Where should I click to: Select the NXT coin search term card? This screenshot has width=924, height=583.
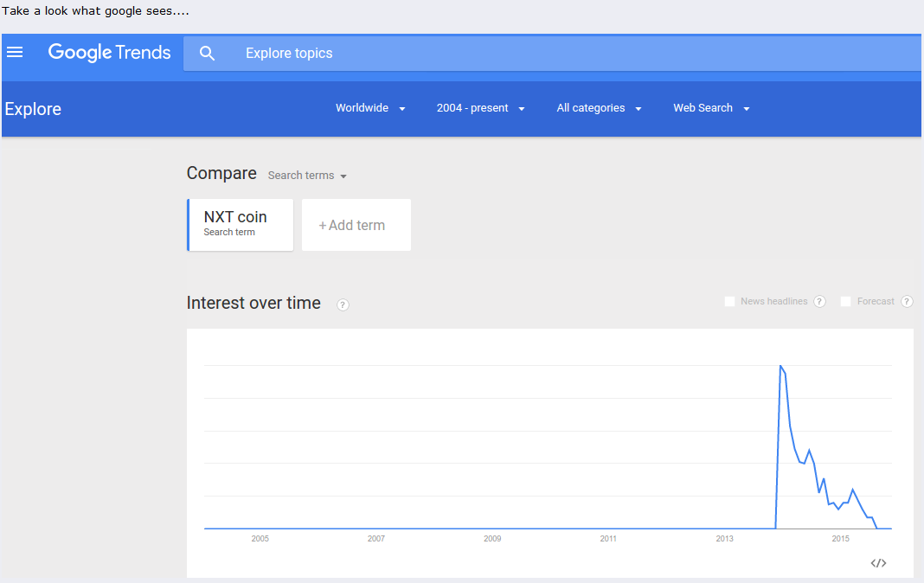point(240,224)
